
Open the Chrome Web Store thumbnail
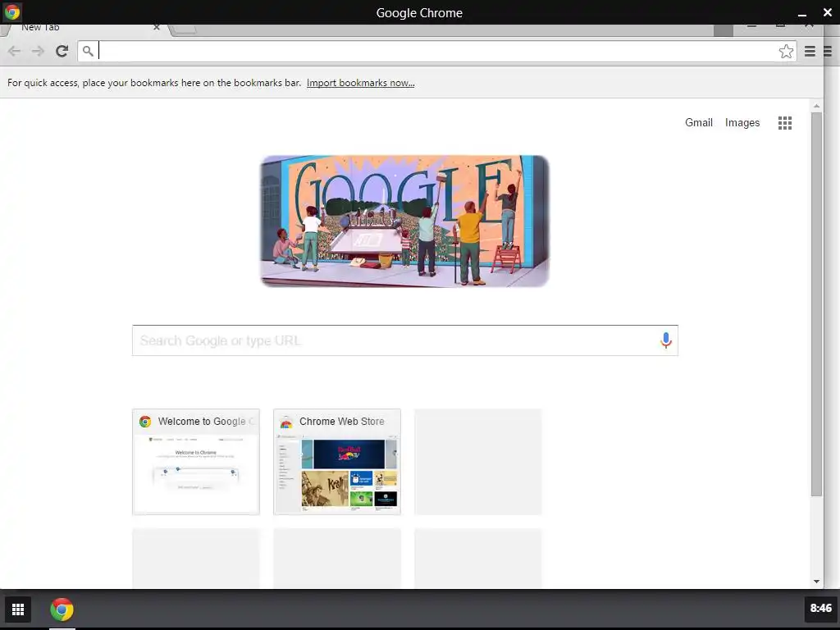[337, 462]
